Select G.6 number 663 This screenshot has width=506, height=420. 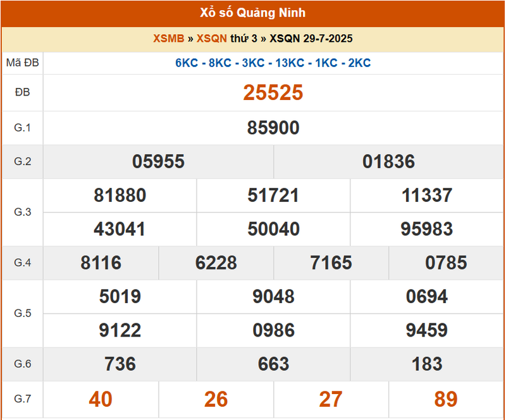click(x=273, y=364)
